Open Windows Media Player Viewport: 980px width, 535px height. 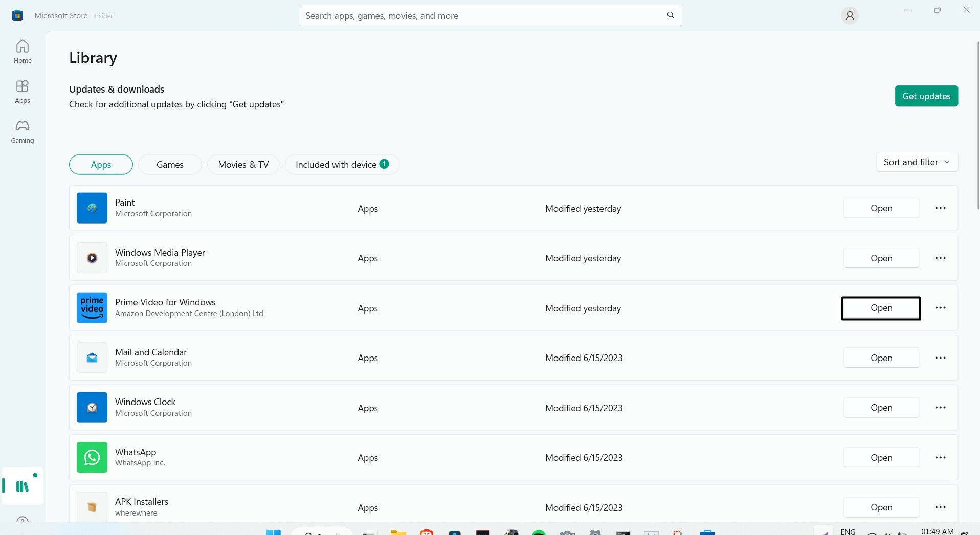[x=881, y=258]
